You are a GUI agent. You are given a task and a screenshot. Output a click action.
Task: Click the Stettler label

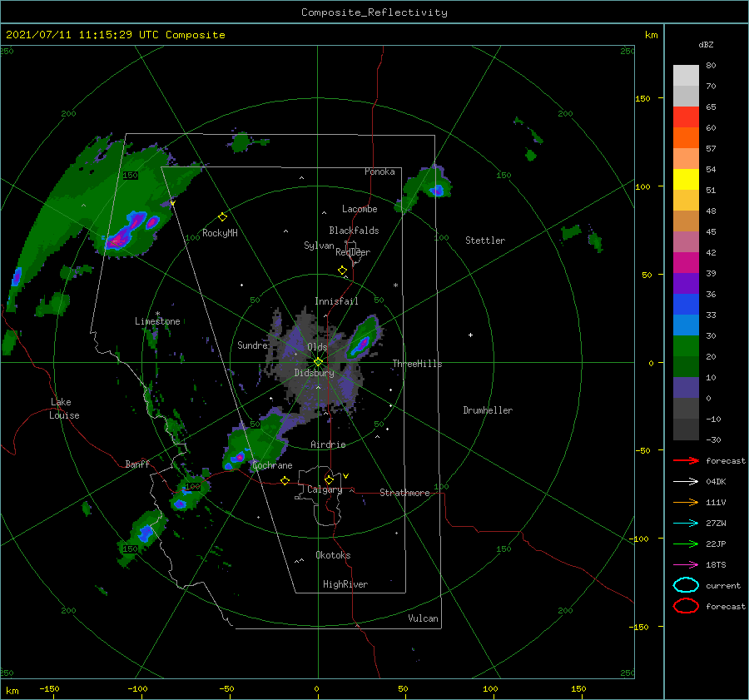click(485, 241)
